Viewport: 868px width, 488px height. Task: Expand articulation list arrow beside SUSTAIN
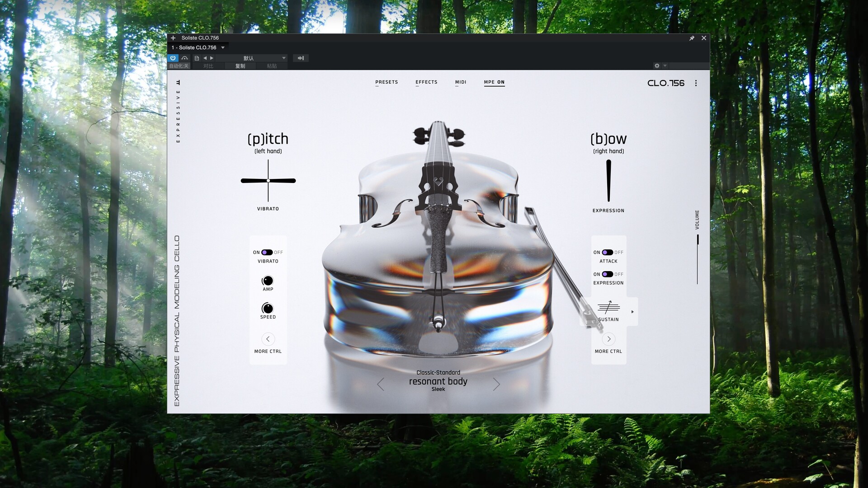(x=632, y=312)
